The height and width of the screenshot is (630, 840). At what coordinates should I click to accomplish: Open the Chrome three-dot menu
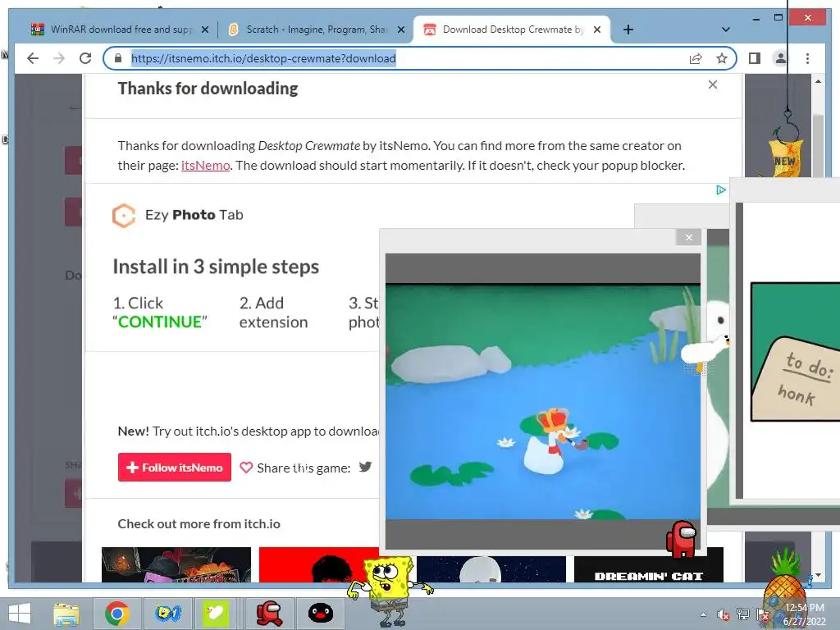(807, 58)
